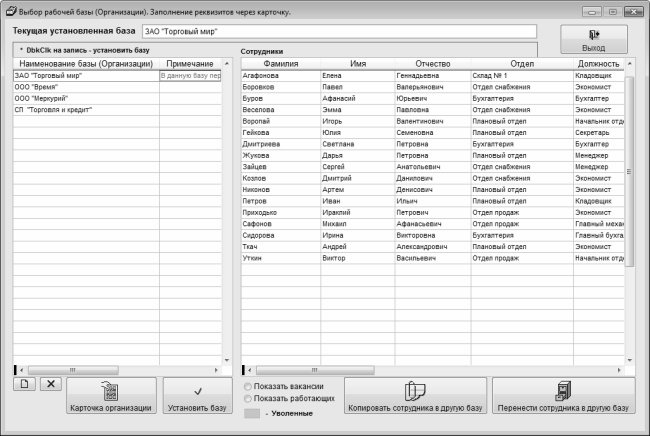
Task: Open Карточка организации
Action: 110,396
